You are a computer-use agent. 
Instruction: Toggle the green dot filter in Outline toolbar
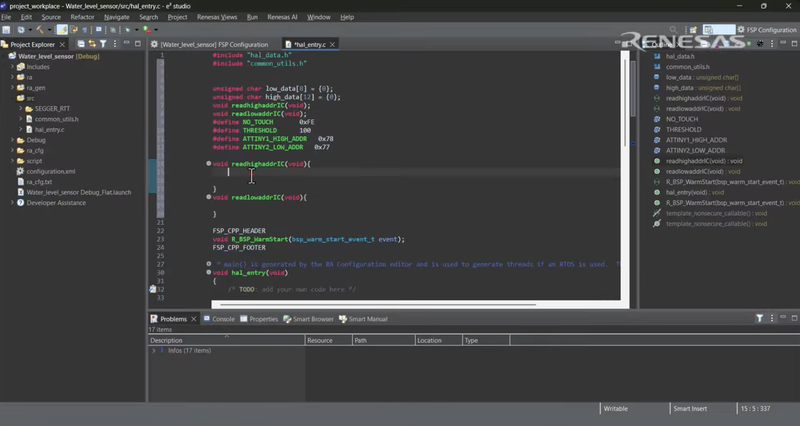coord(748,43)
